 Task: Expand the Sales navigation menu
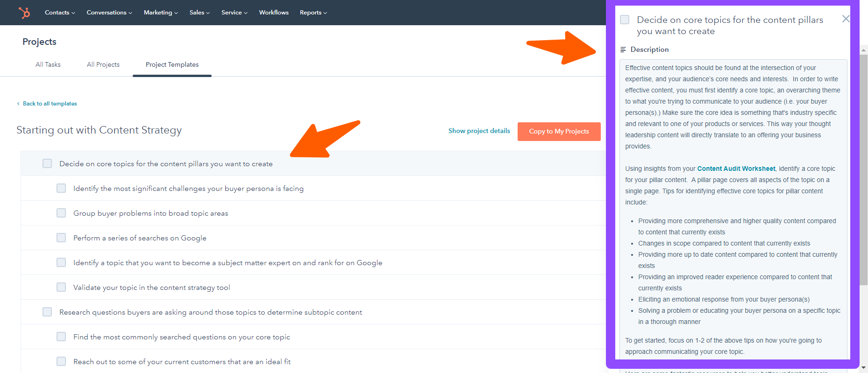pos(199,13)
